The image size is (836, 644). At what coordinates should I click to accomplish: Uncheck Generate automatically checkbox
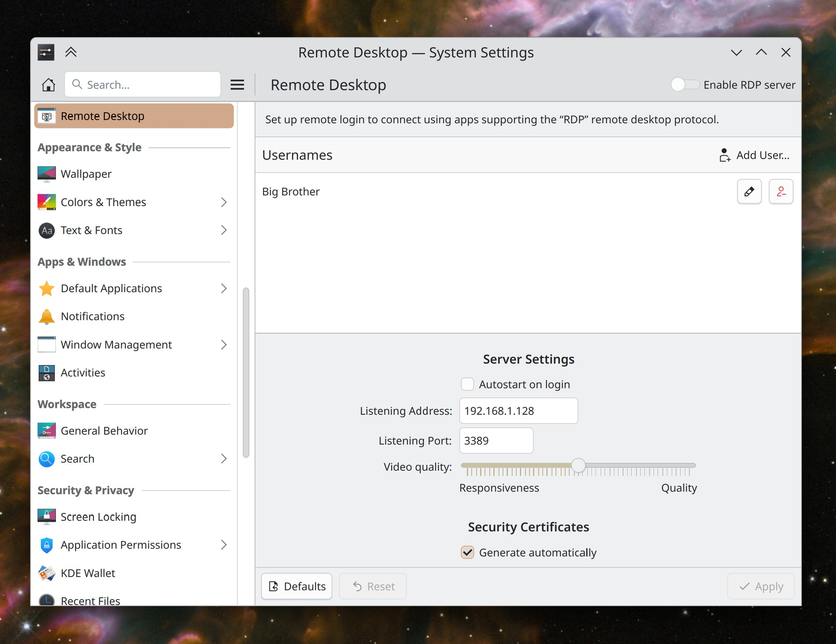(467, 552)
